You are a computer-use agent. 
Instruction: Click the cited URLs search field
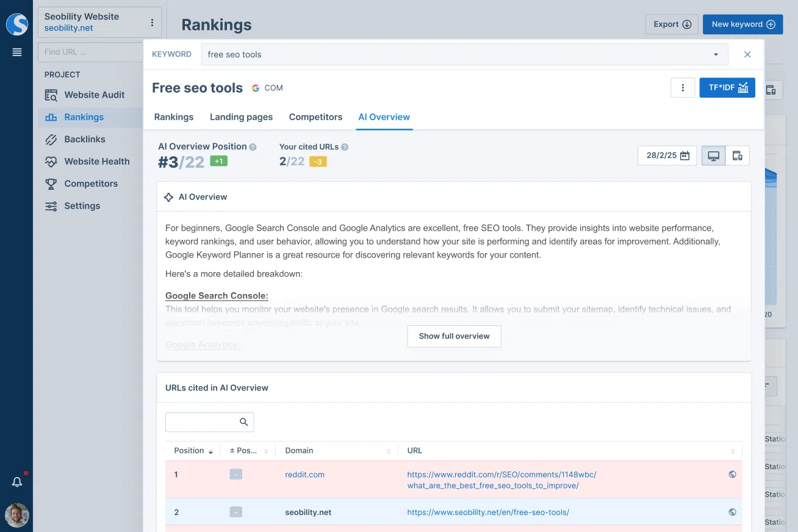click(x=201, y=422)
